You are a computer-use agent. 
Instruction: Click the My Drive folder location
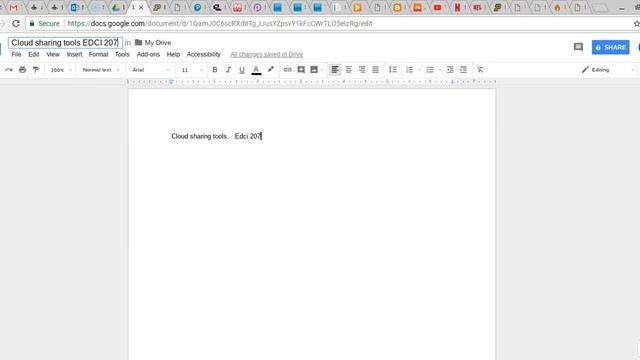tap(153, 42)
